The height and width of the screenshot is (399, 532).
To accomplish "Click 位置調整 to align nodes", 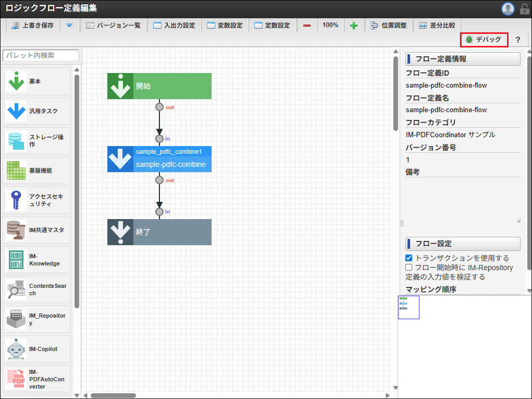I will [x=389, y=26].
